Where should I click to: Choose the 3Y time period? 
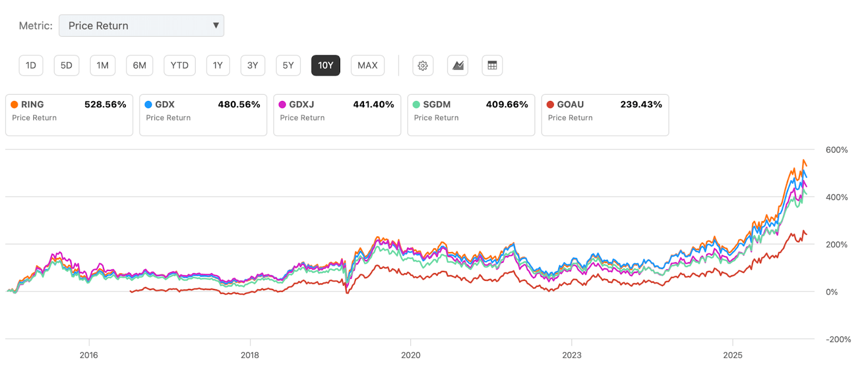point(253,66)
